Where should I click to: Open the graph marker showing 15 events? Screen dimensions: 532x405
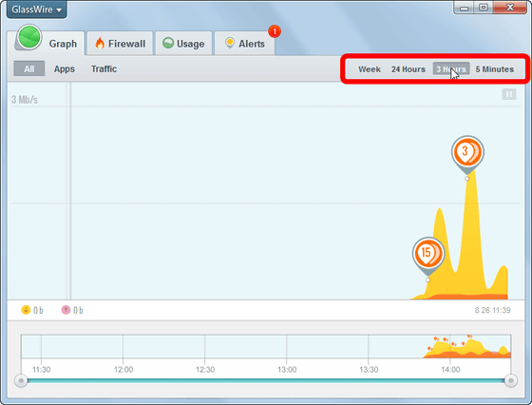(x=428, y=256)
